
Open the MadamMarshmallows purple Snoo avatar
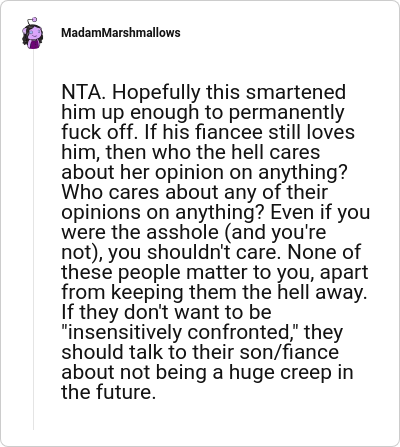(x=32, y=33)
